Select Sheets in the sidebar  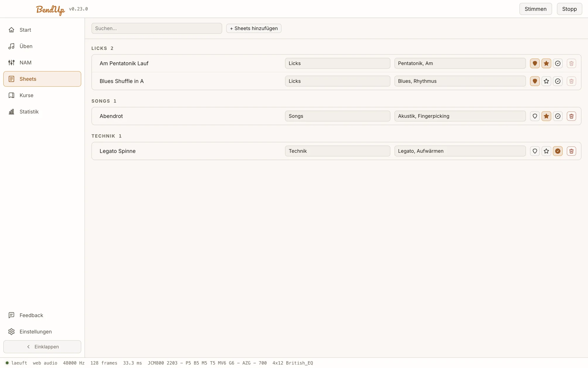(x=42, y=79)
